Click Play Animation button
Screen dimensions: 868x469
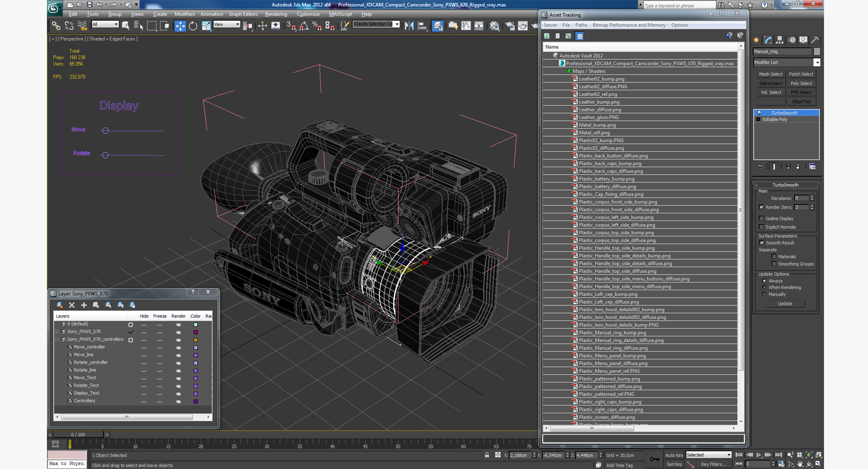[x=759, y=455]
